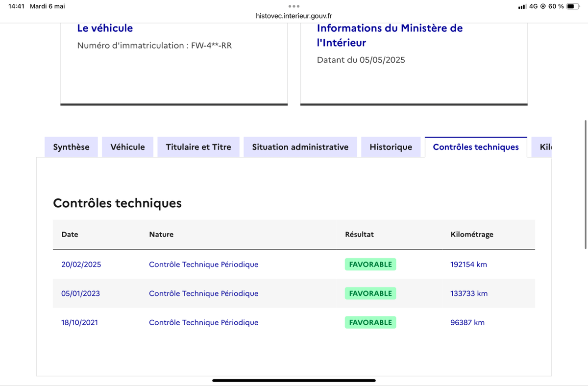Open the partially visible Kilométrage tab
Viewport: 588px width, 386px height.
coord(542,147)
